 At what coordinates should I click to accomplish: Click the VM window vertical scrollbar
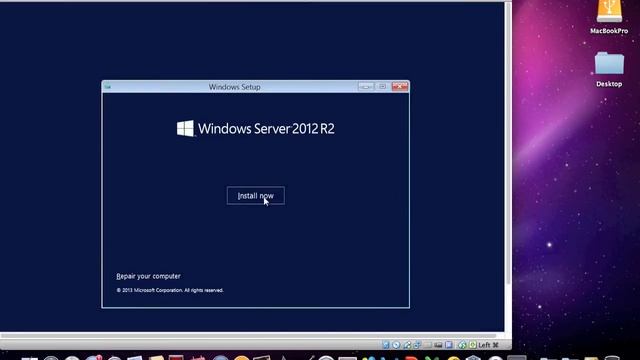(x=508, y=143)
